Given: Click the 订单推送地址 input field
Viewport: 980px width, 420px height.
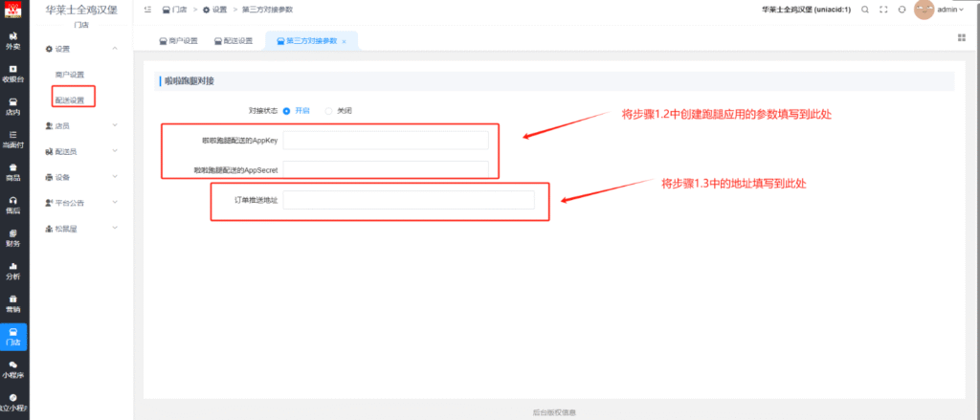Looking at the screenshot, I should (x=409, y=200).
